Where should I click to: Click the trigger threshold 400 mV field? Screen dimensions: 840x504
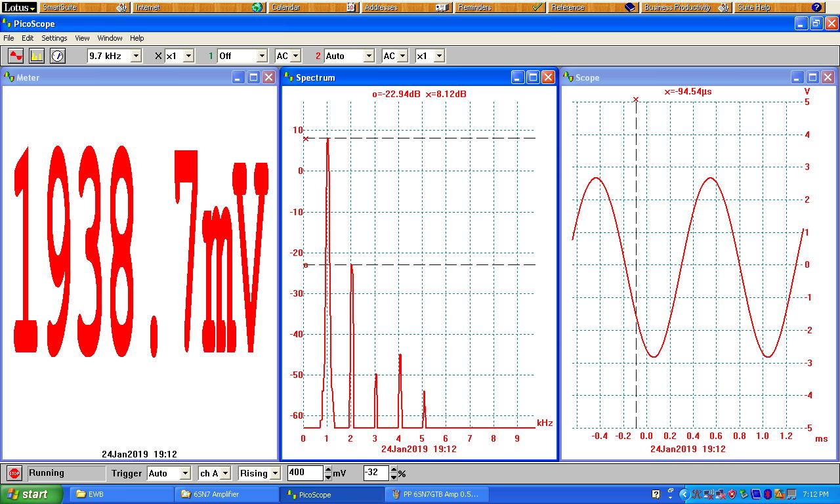click(x=305, y=473)
